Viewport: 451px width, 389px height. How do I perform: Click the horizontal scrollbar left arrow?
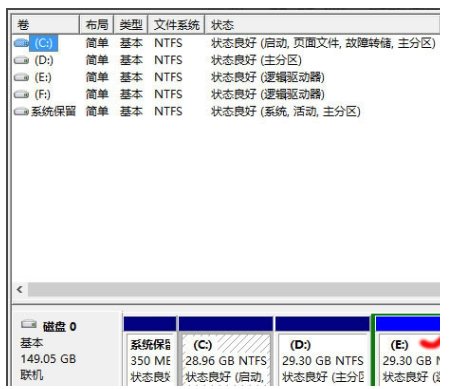pyautogui.click(x=20, y=289)
